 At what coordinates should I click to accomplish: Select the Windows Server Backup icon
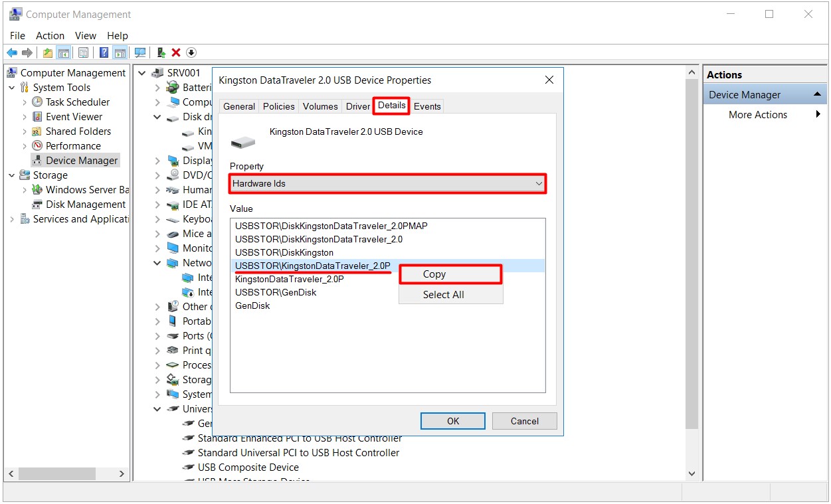[37, 190]
